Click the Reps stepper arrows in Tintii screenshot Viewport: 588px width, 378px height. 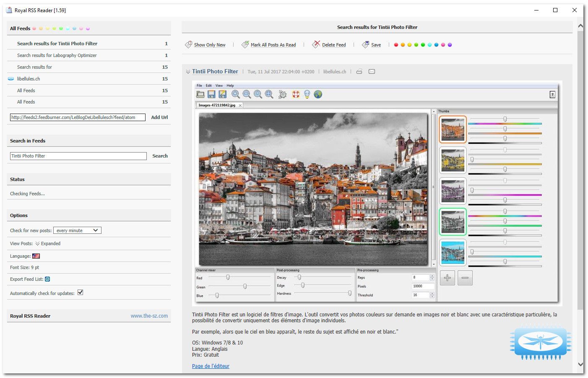[x=432, y=277]
